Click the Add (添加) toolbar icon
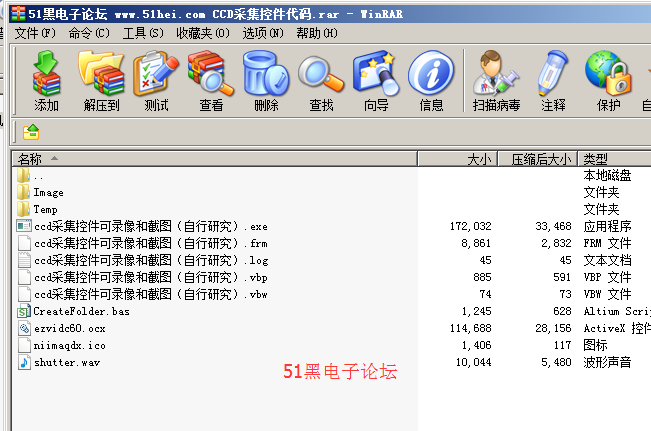The width and height of the screenshot is (651, 431). point(46,73)
